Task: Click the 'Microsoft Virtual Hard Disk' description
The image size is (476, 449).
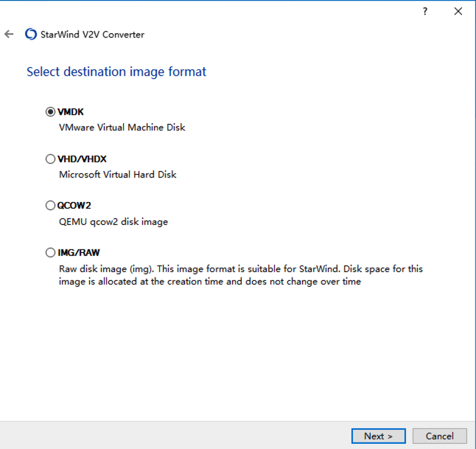Action: [x=117, y=175]
